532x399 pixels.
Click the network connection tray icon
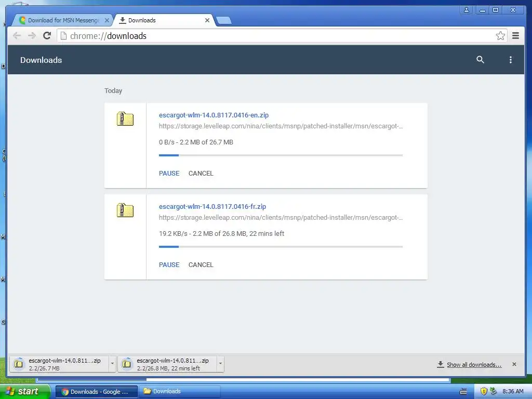coord(494,391)
